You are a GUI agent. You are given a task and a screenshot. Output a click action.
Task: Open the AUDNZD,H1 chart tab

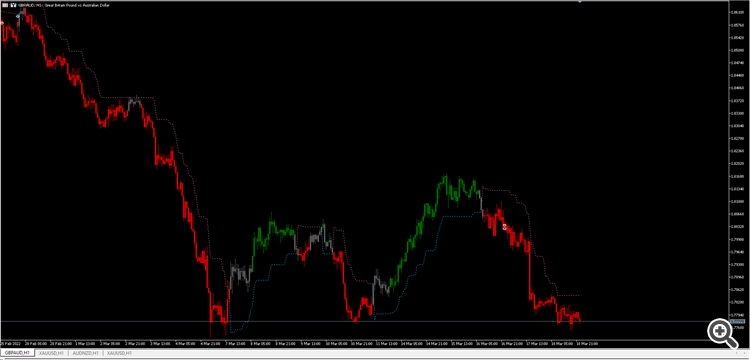pos(86,353)
